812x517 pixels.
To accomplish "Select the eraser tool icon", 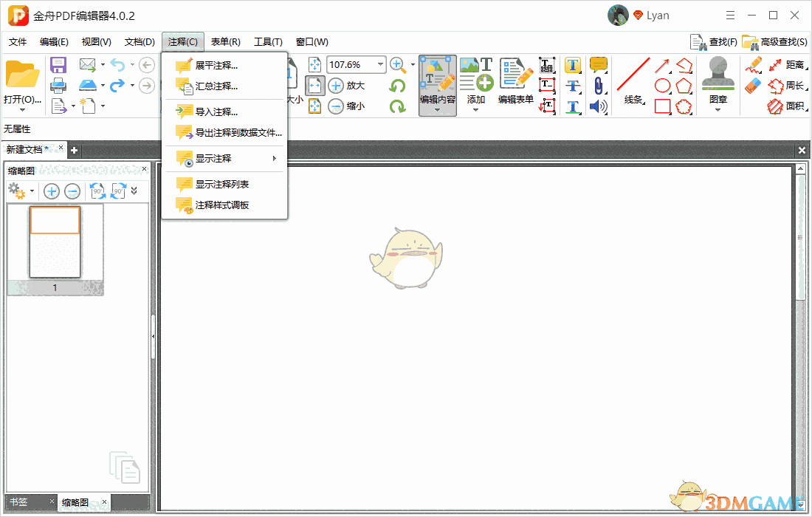I will tap(753, 86).
